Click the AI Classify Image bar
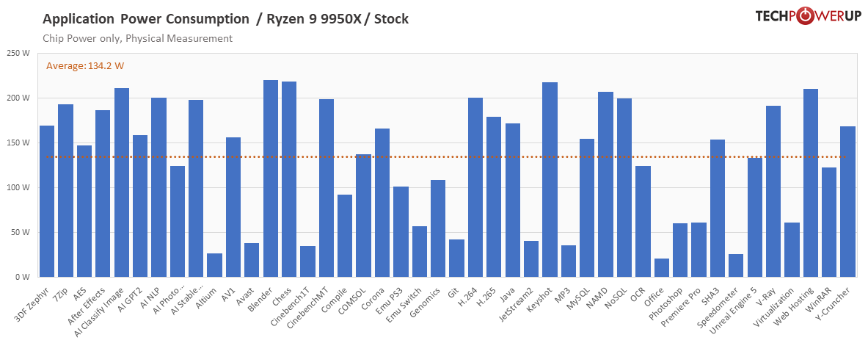Viewport: 868px width, 343px height. pyautogui.click(x=121, y=183)
